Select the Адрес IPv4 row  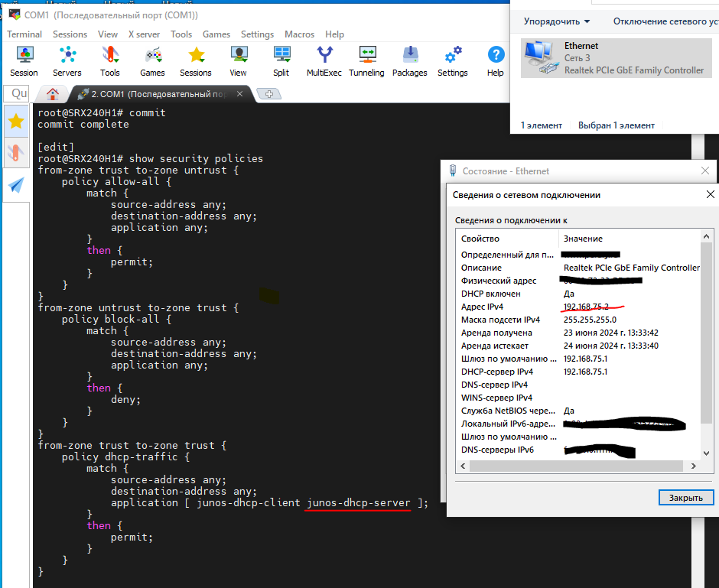coord(579,307)
